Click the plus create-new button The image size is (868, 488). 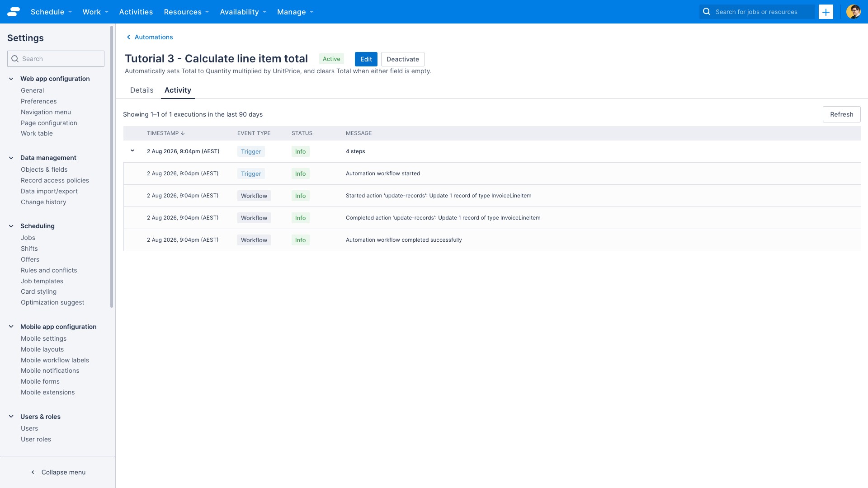point(826,12)
